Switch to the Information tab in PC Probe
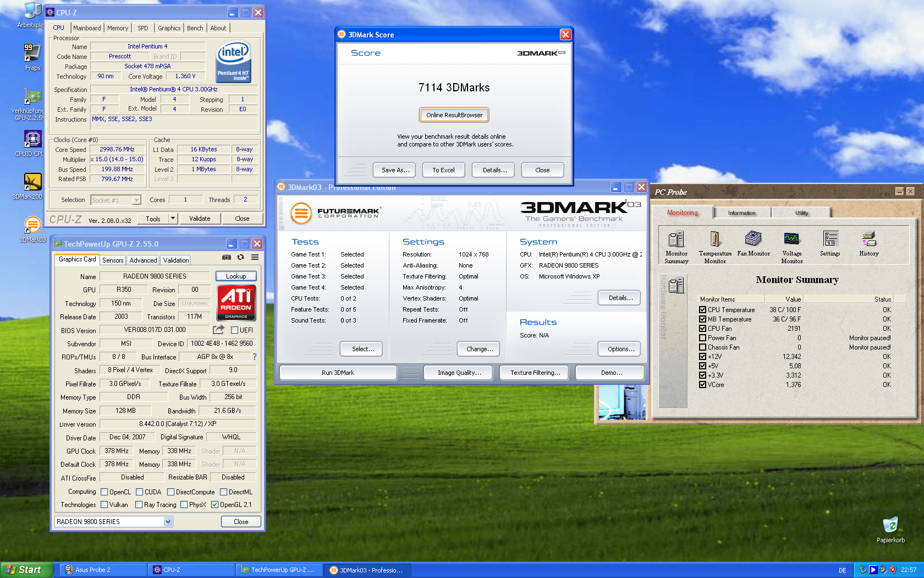Viewport: 924px width, 578px height. pos(742,213)
